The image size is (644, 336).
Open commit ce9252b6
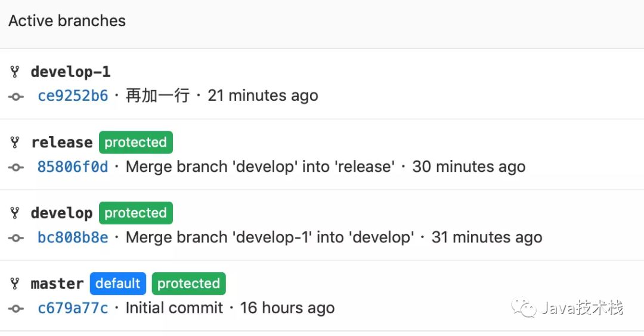click(x=73, y=95)
